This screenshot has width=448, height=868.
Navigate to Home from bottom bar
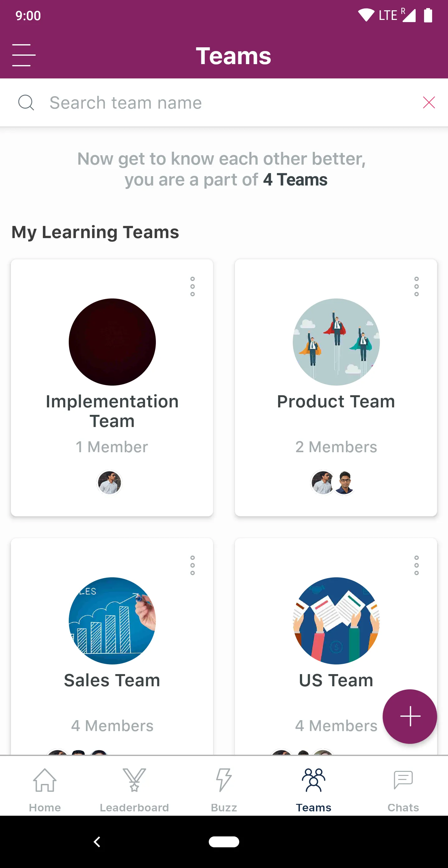(45, 788)
